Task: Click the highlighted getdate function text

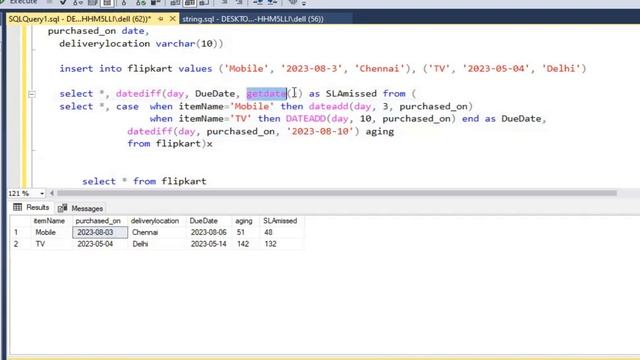Action: 267,93
